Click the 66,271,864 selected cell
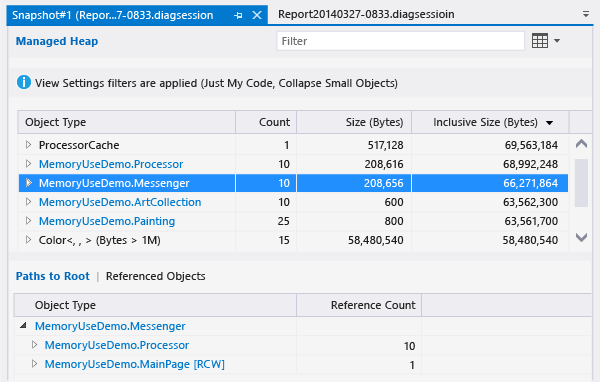This screenshot has width=600, height=382. coord(530,183)
